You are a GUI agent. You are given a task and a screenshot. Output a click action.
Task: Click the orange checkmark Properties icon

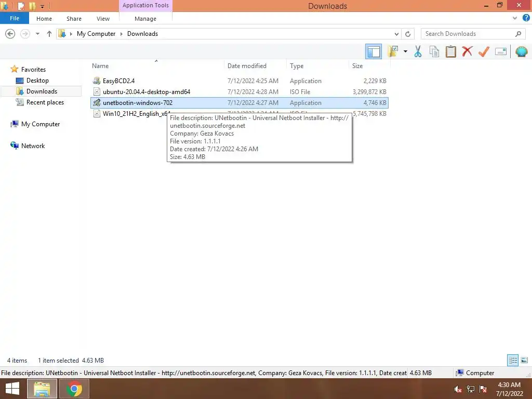[x=484, y=51]
